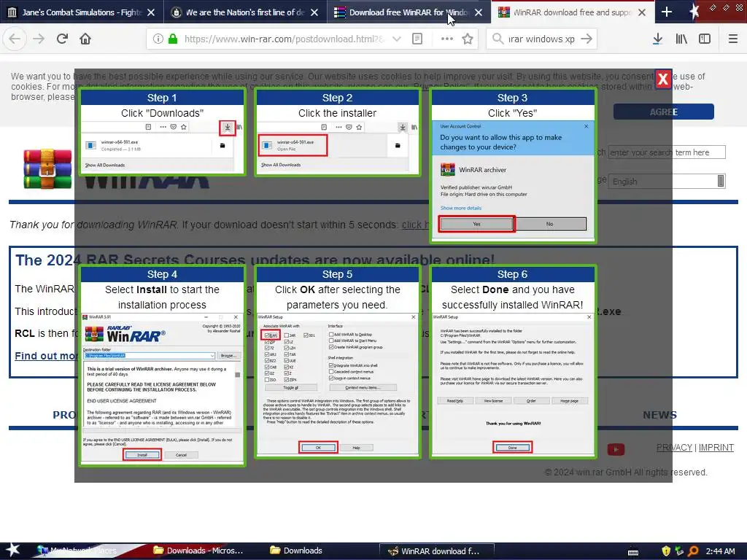The height and width of the screenshot is (560, 747).
Task: Close the active WinRAR download tab
Action: tap(642, 12)
